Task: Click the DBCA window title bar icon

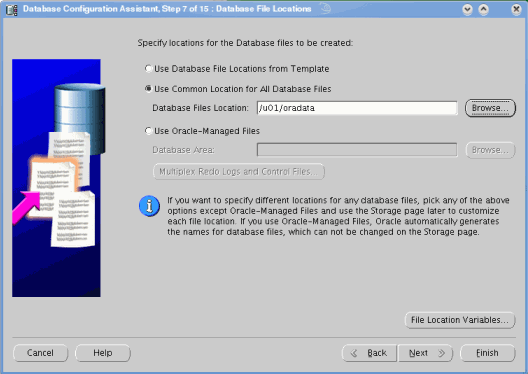Action: click(x=11, y=9)
